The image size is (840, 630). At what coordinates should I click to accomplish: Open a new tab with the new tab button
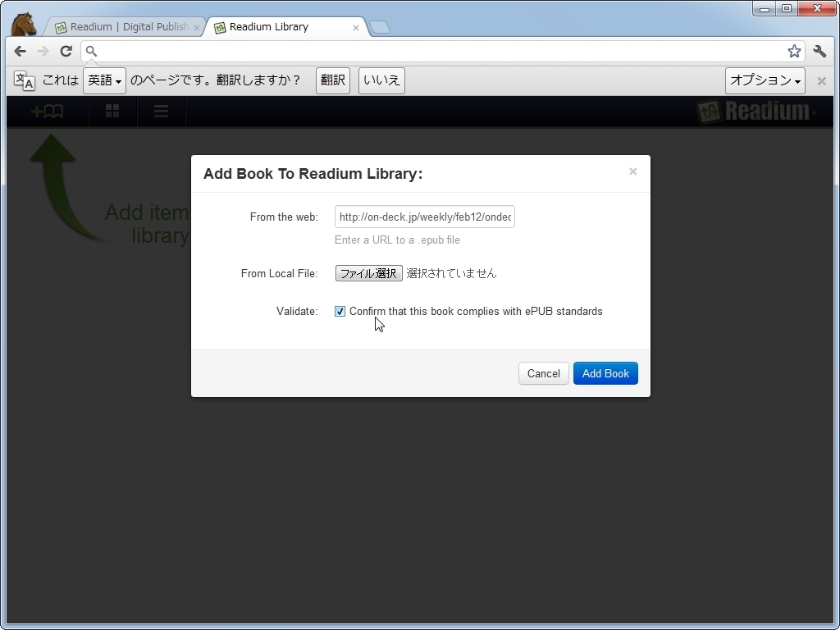point(380,27)
